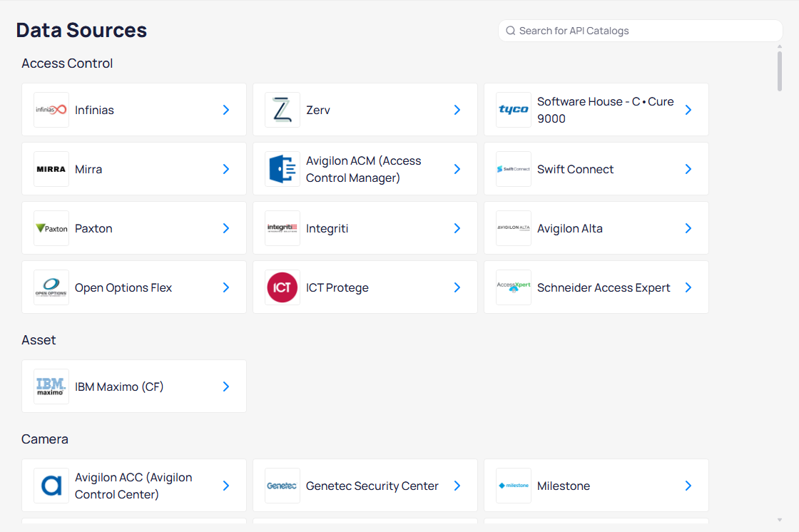This screenshot has height=532, width=799.
Task: Expand the Paxton card chevron
Action: click(226, 227)
